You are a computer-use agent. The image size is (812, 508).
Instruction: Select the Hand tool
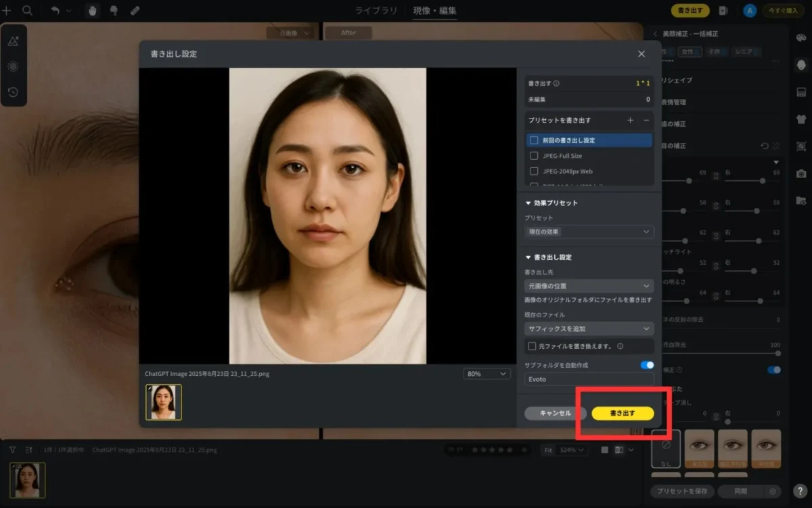click(93, 11)
